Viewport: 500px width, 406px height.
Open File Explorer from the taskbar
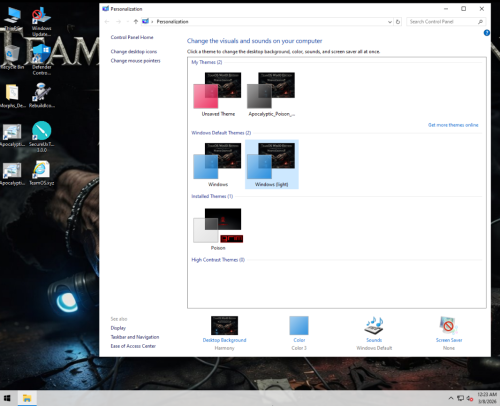click(27, 398)
